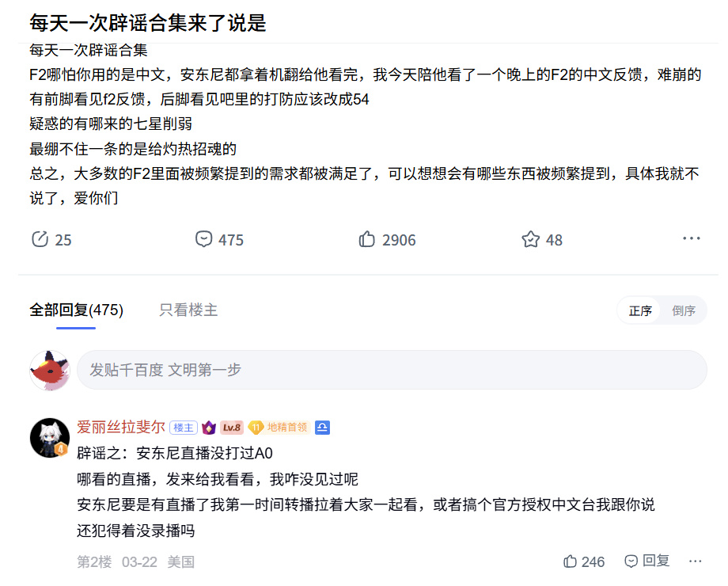
Task: Click the blue Libra zodiac badge
Action: 322,428
